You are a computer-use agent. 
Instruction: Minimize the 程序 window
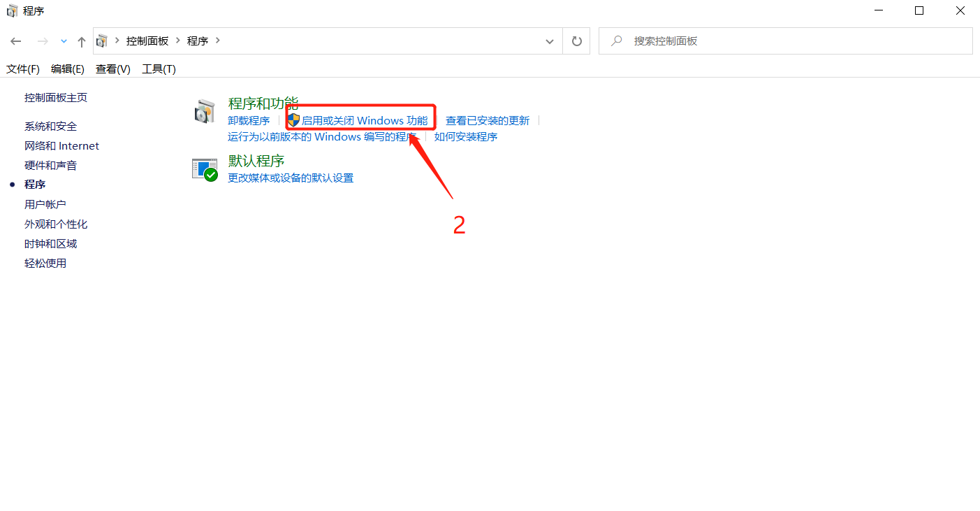point(879,10)
